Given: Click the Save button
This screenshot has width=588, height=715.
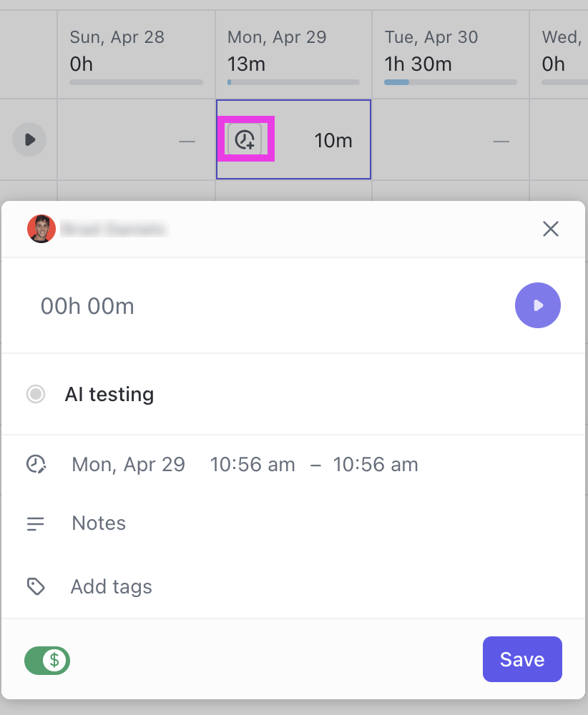Looking at the screenshot, I should point(522,659).
